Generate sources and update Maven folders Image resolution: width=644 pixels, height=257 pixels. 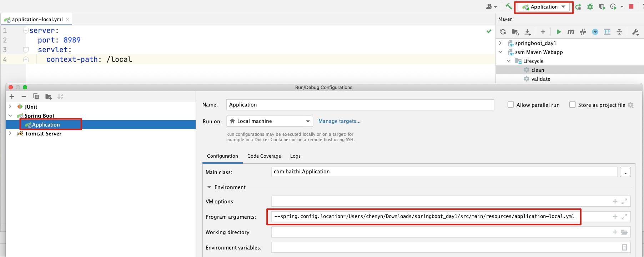[x=515, y=32]
